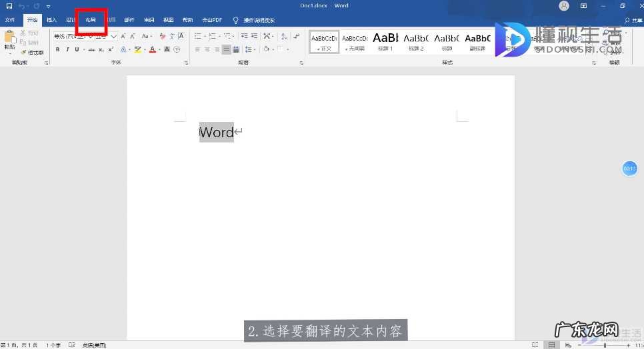Open the 邮件 ribbon tab
Screen dimensions: 644x349
pos(129,20)
